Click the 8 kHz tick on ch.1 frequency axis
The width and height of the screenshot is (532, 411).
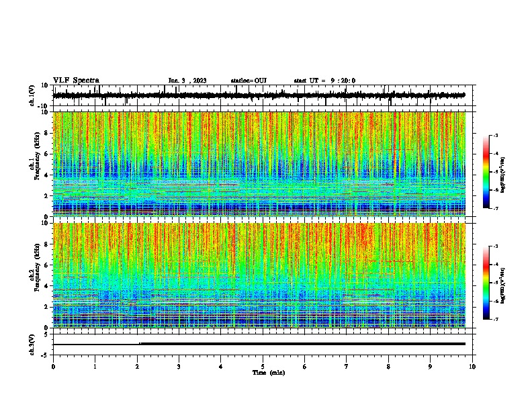tap(47, 133)
